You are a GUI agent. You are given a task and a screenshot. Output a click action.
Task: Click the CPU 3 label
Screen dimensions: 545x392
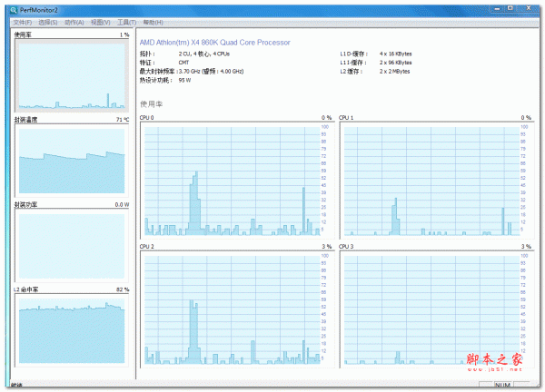pyautogui.click(x=346, y=247)
